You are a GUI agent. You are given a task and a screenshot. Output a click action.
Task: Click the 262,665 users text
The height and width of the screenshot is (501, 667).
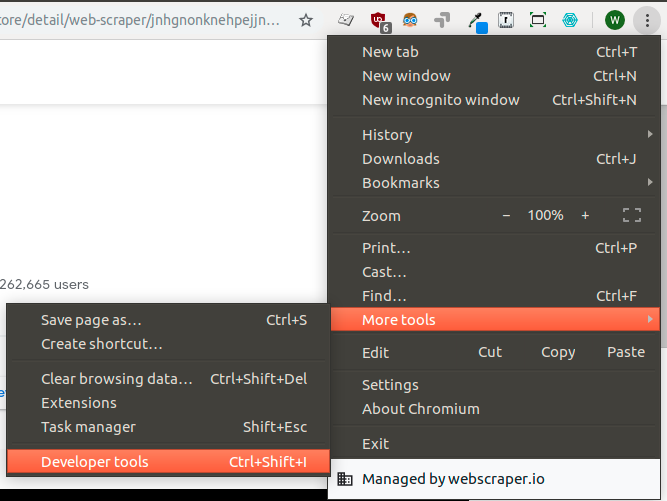pyautogui.click(x=44, y=284)
